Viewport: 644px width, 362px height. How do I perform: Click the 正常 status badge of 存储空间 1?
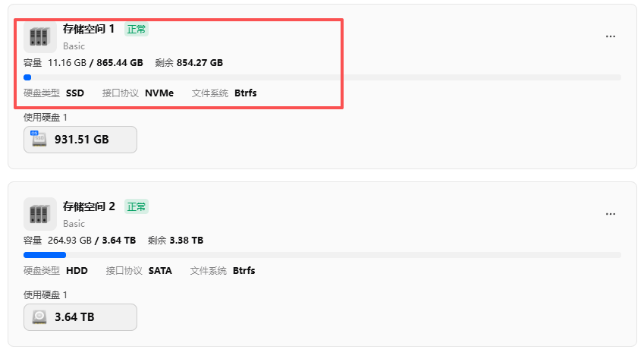[x=137, y=29]
